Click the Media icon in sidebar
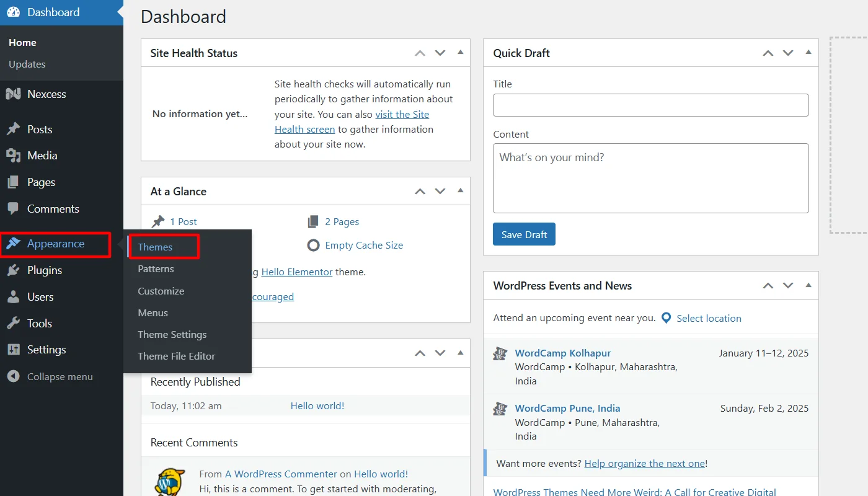 point(13,156)
